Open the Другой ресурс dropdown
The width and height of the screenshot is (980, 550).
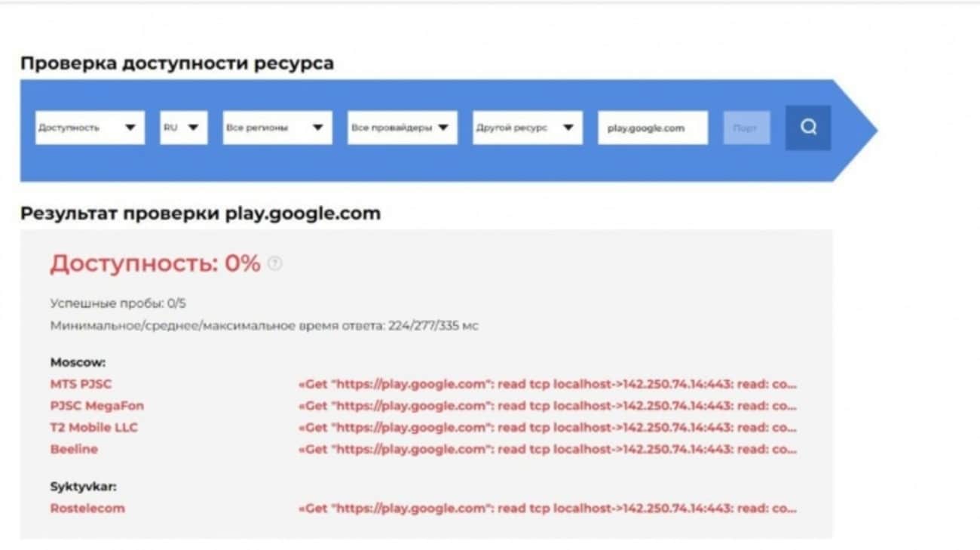click(x=527, y=128)
